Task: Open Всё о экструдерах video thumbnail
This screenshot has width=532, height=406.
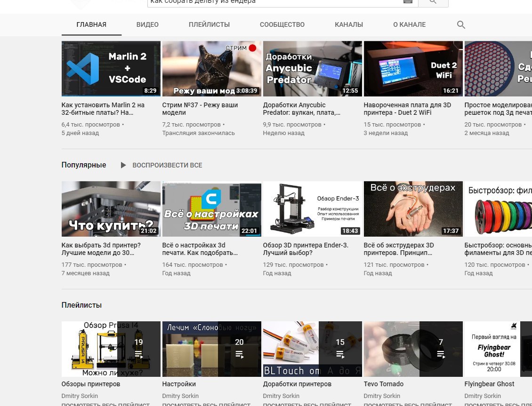Action: (x=413, y=209)
